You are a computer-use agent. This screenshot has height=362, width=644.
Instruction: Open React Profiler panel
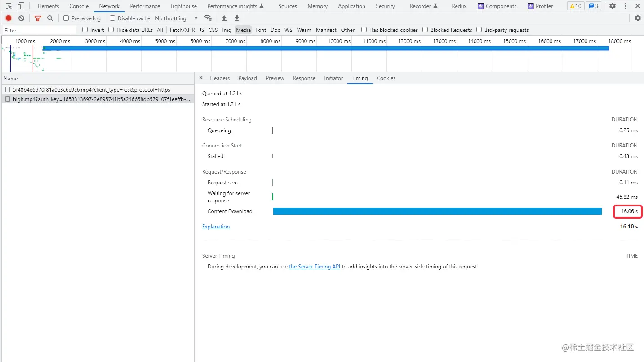540,6
